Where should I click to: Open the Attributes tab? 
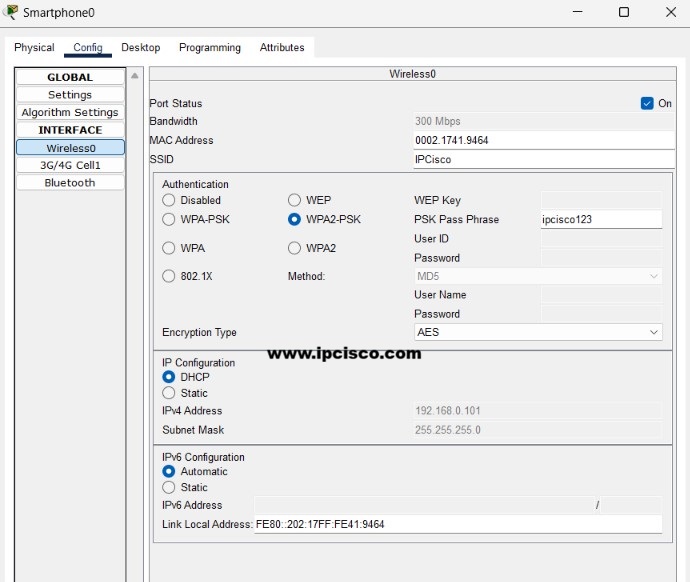point(282,48)
